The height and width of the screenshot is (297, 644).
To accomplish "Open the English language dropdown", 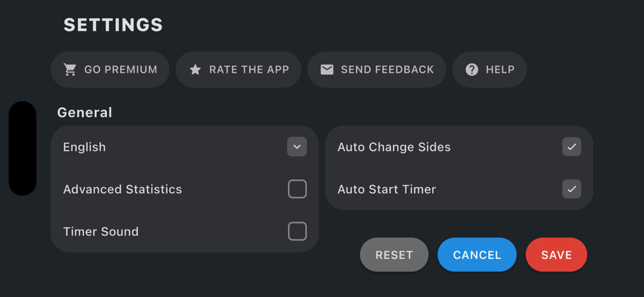I will click(x=84, y=147).
